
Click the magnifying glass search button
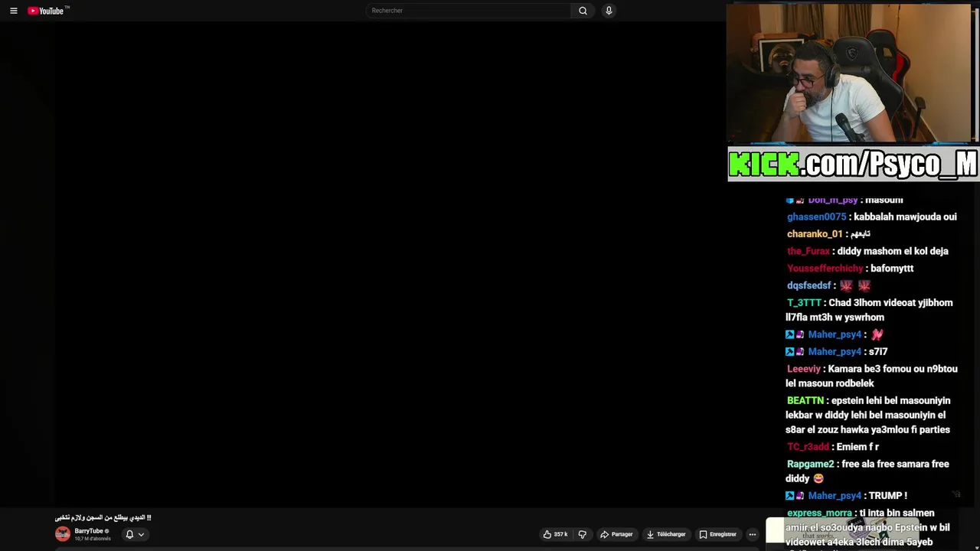583,11
